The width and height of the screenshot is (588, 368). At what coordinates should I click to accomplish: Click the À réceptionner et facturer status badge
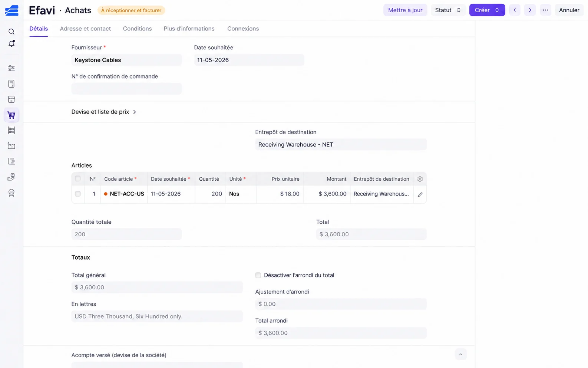[x=131, y=10]
